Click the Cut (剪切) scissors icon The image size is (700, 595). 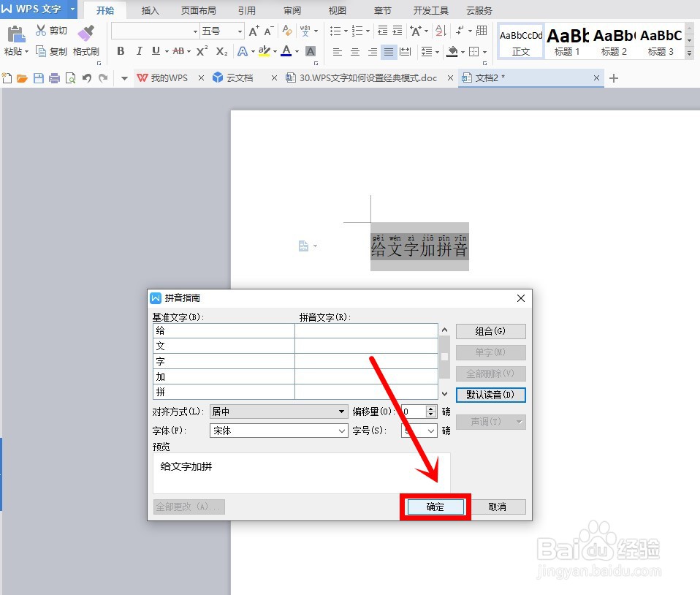point(41,31)
